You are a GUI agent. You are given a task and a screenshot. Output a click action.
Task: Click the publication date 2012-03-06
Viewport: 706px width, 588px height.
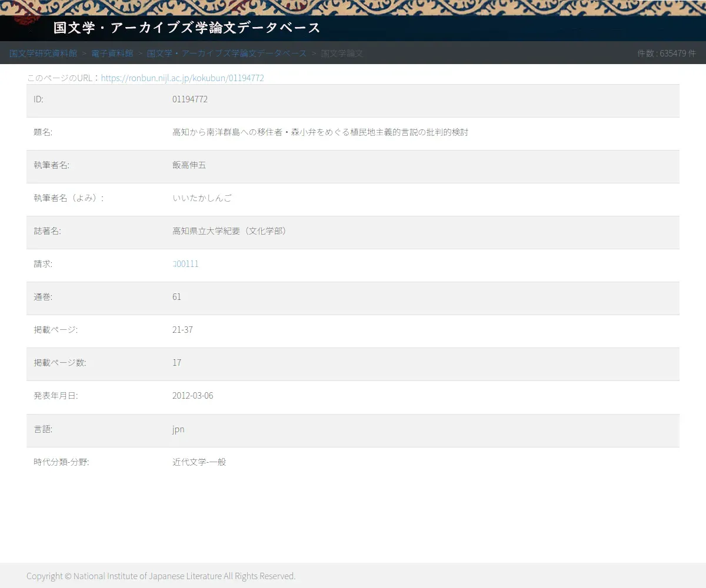point(193,396)
